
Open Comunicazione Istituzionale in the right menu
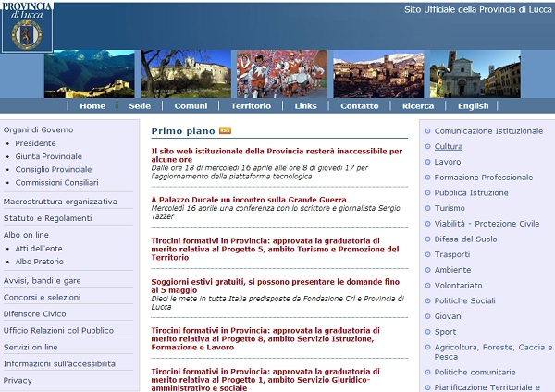[x=488, y=131]
